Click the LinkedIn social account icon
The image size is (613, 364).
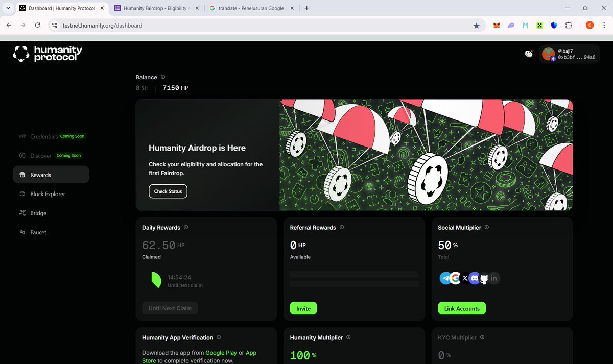494,278
